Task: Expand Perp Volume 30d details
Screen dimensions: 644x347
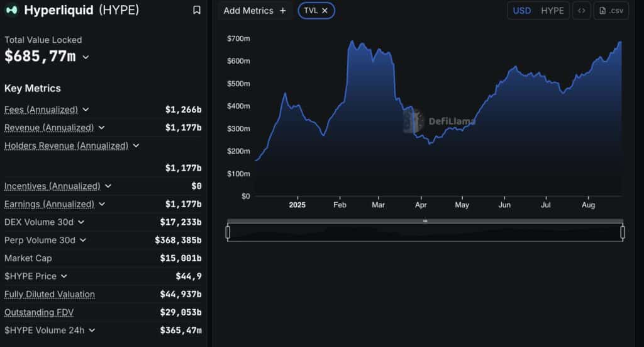Action: 83,240
